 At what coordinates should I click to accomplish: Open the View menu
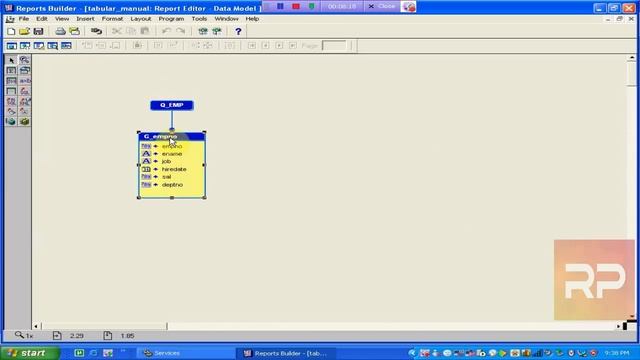click(62, 19)
